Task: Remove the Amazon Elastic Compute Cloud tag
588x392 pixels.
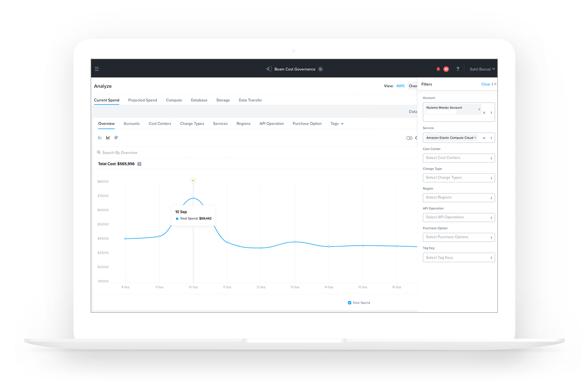Action: (475, 138)
